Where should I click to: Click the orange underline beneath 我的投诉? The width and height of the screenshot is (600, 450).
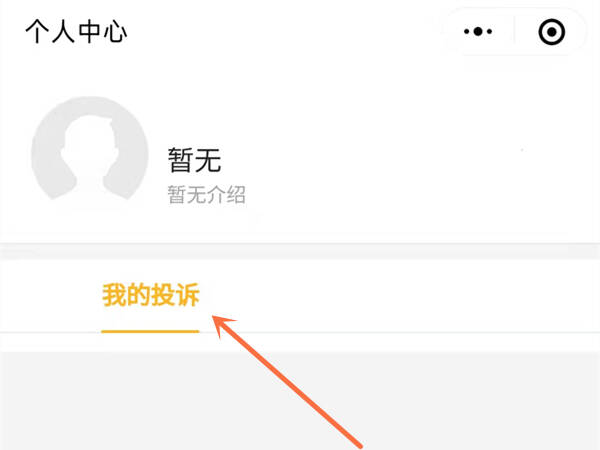[x=150, y=331]
